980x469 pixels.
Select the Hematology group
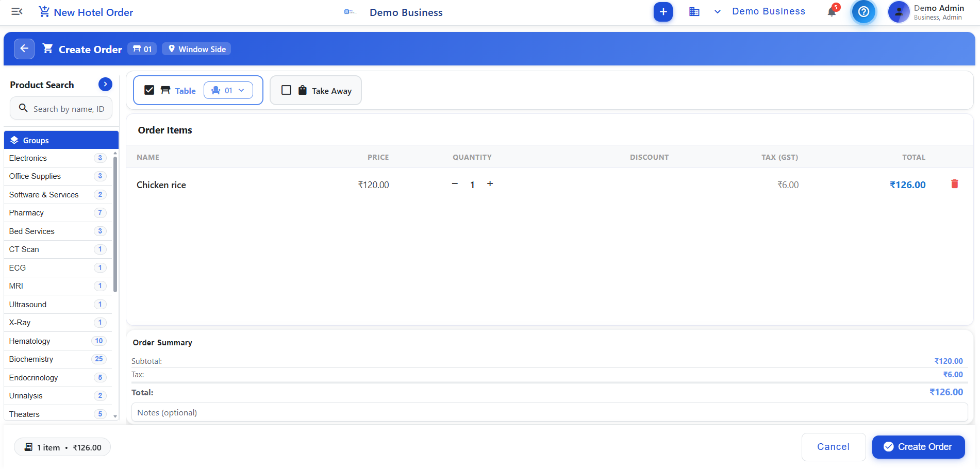[x=58, y=341]
